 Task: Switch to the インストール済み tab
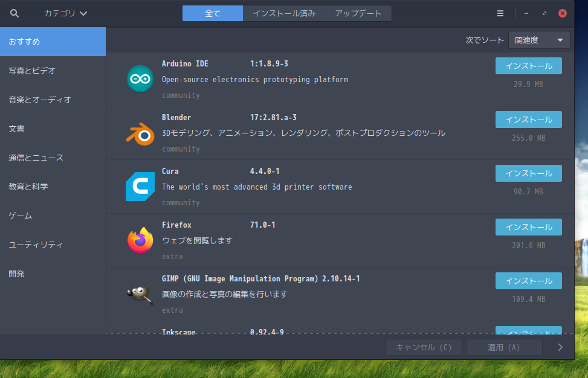(284, 13)
